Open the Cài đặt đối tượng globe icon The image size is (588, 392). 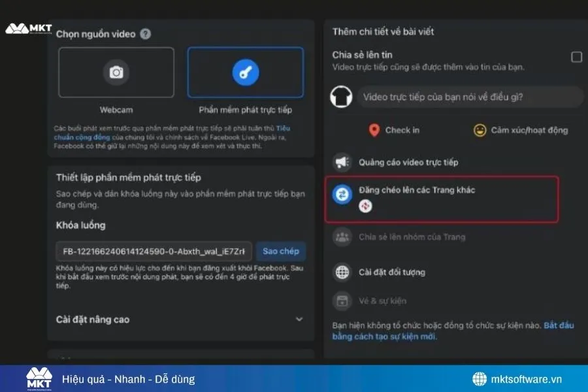pyautogui.click(x=342, y=272)
